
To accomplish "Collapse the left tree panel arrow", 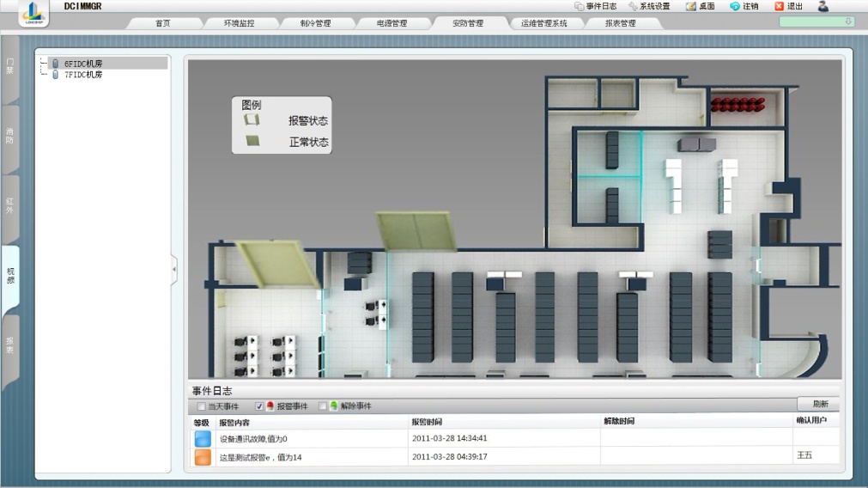I will click(x=173, y=269).
